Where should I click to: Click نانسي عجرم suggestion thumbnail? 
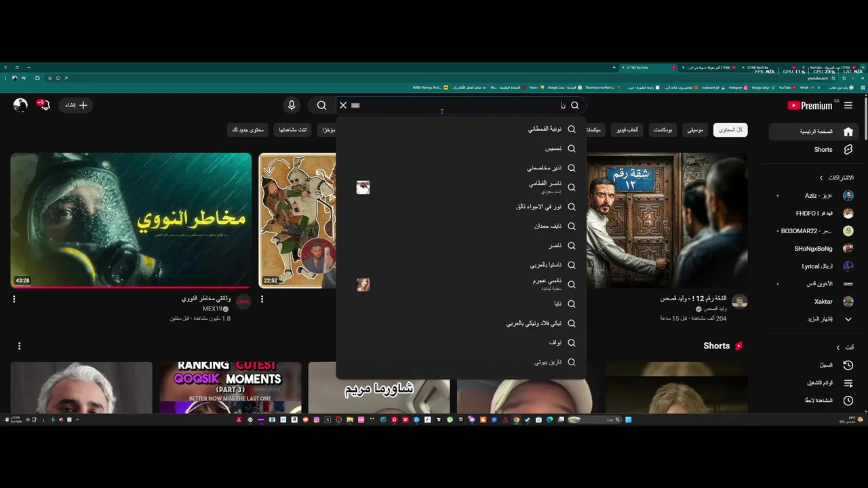pyautogui.click(x=363, y=284)
